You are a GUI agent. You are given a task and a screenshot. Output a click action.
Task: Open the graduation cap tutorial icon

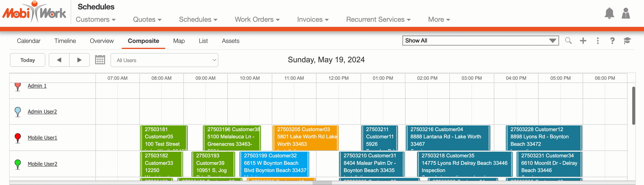(627, 41)
